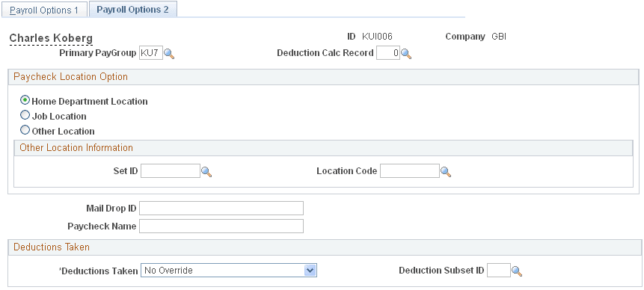Image resolution: width=644 pixels, height=290 pixels.
Task: Click the Paycheck Name field
Action: pos(221,226)
